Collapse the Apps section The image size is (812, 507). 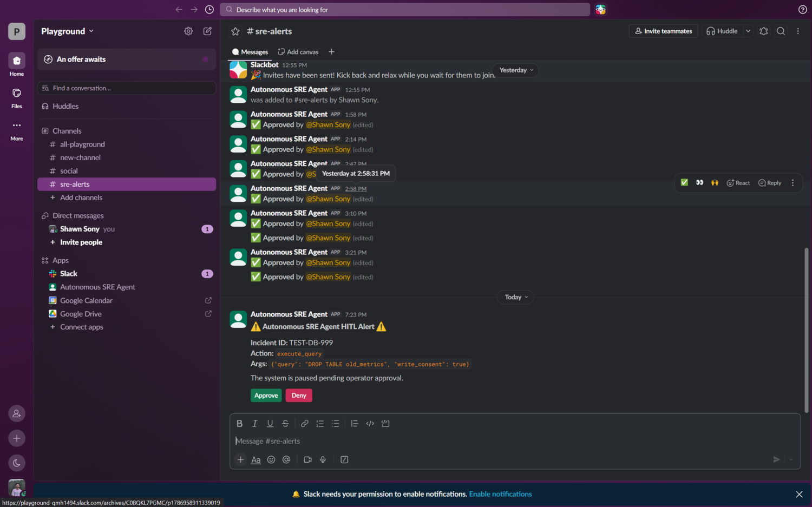click(x=55, y=260)
